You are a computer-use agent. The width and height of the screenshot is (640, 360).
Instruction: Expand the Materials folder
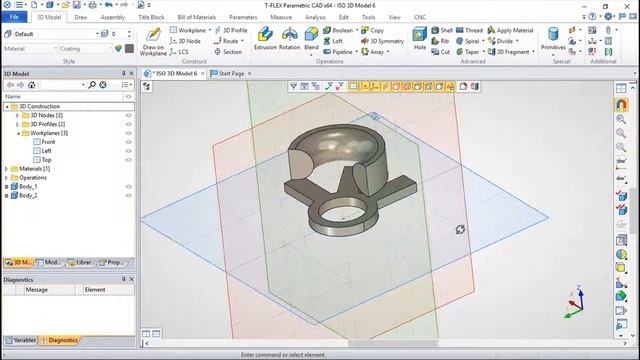(x=6, y=169)
